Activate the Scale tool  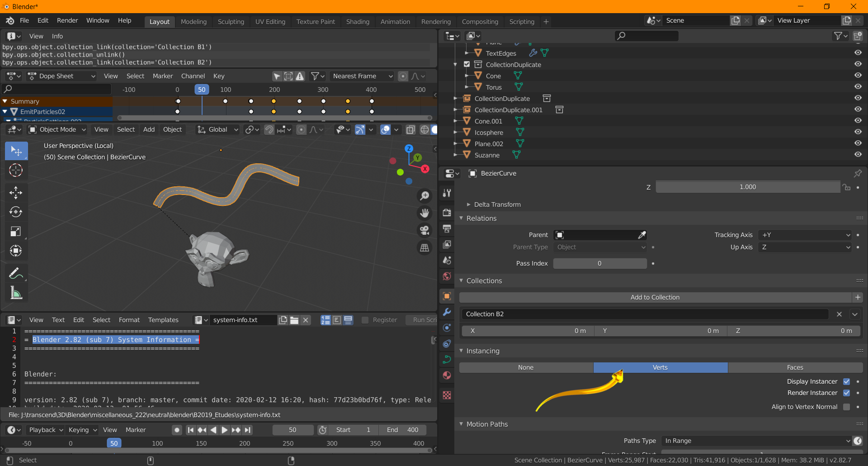(x=16, y=231)
